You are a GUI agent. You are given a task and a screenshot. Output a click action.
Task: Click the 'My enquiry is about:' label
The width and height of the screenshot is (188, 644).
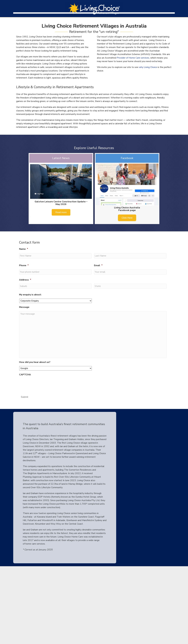point(30,294)
